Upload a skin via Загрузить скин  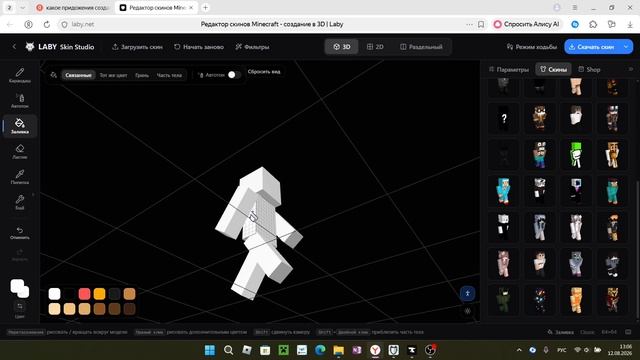pyautogui.click(x=137, y=47)
